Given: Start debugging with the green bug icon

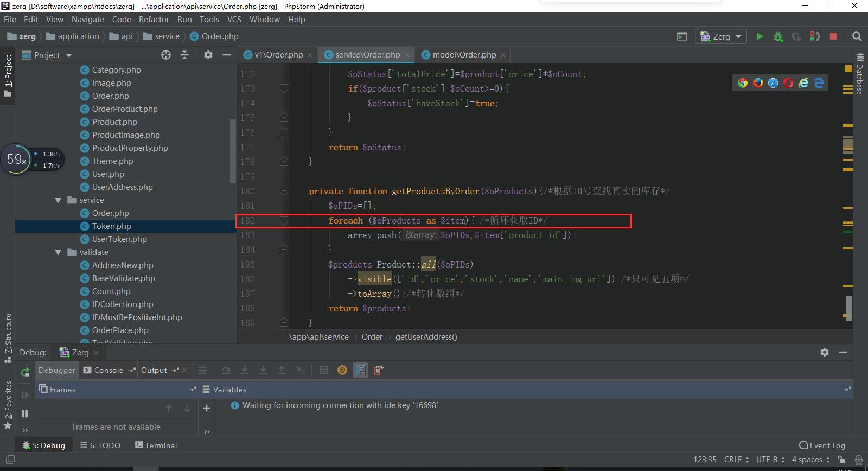Looking at the screenshot, I should (x=778, y=36).
